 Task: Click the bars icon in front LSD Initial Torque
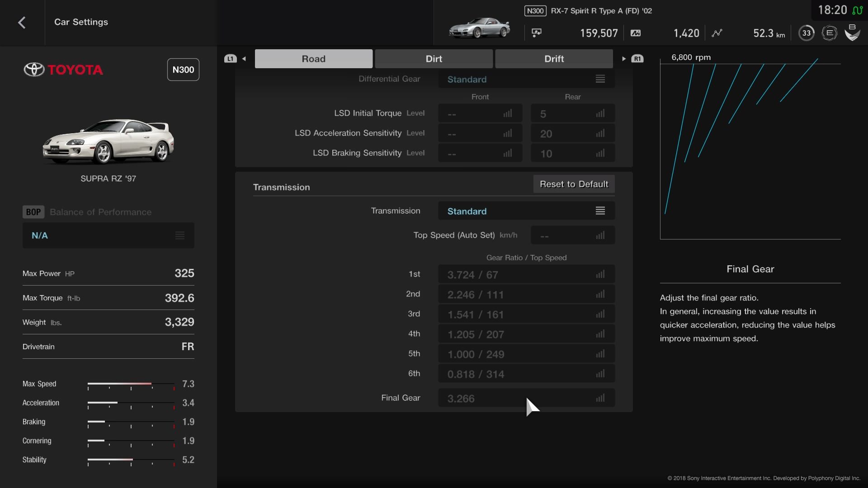508,113
